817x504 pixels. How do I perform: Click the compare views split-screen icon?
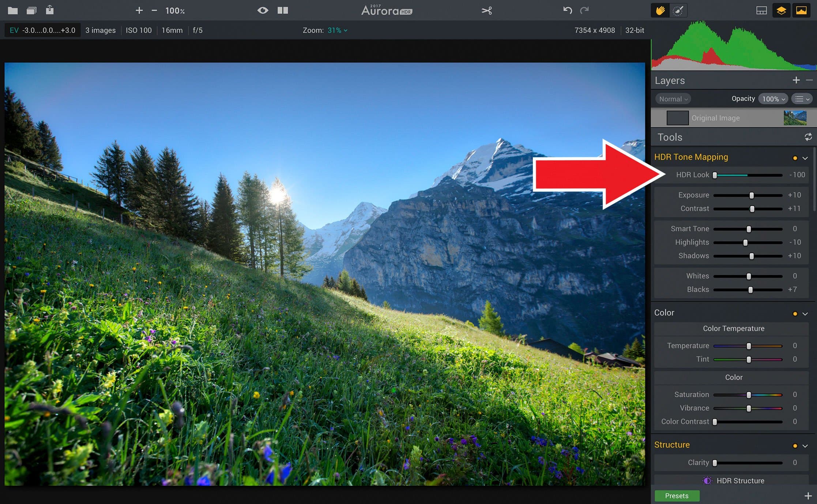coord(282,10)
